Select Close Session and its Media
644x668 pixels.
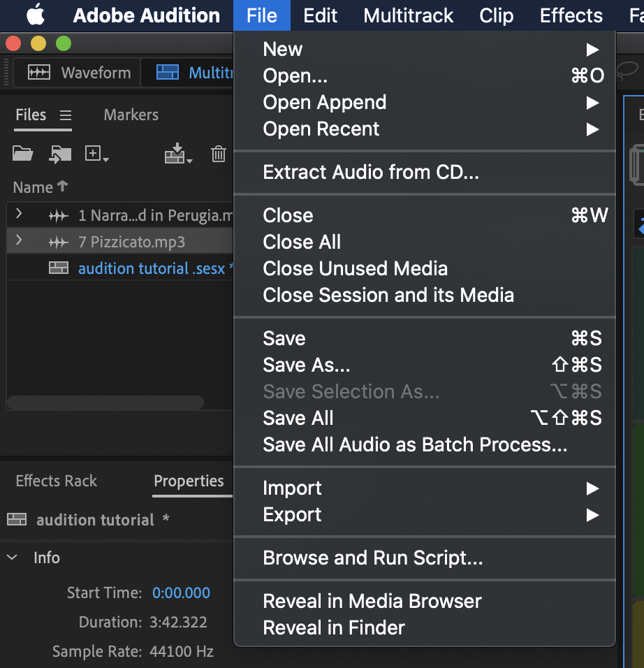pos(425,296)
